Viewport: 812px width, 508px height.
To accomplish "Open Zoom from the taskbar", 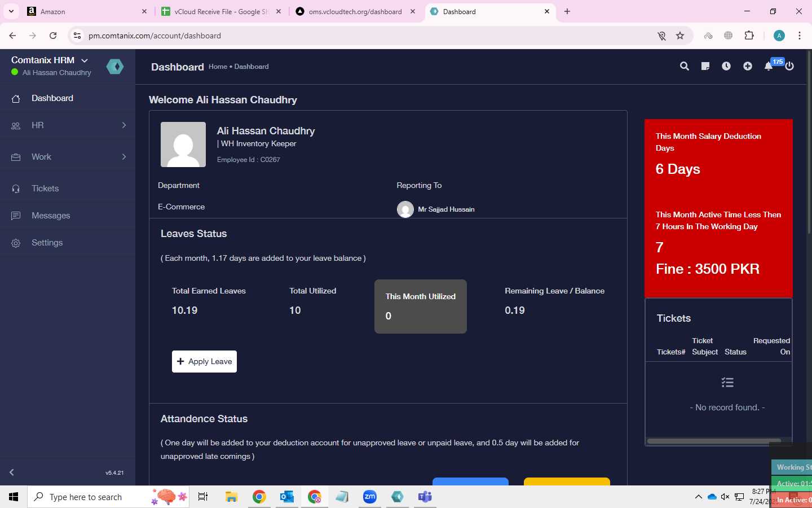I will pyautogui.click(x=370, y=497).
